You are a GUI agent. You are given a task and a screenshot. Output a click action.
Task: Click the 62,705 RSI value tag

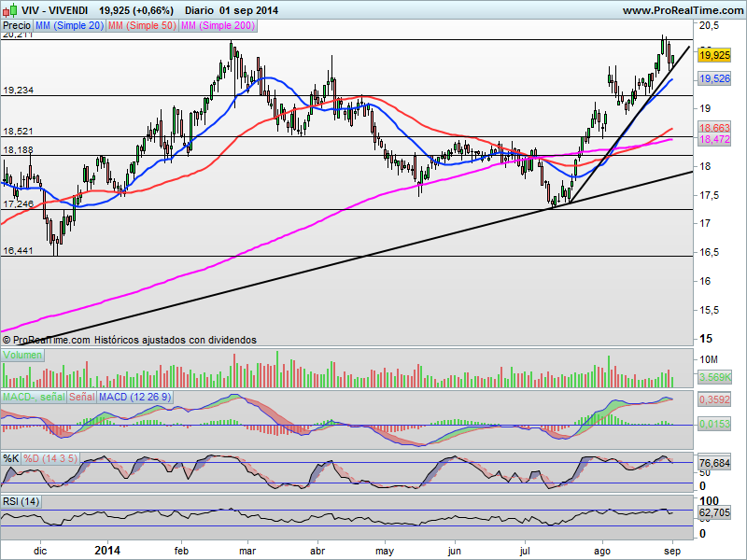click(x=714, y=512)
